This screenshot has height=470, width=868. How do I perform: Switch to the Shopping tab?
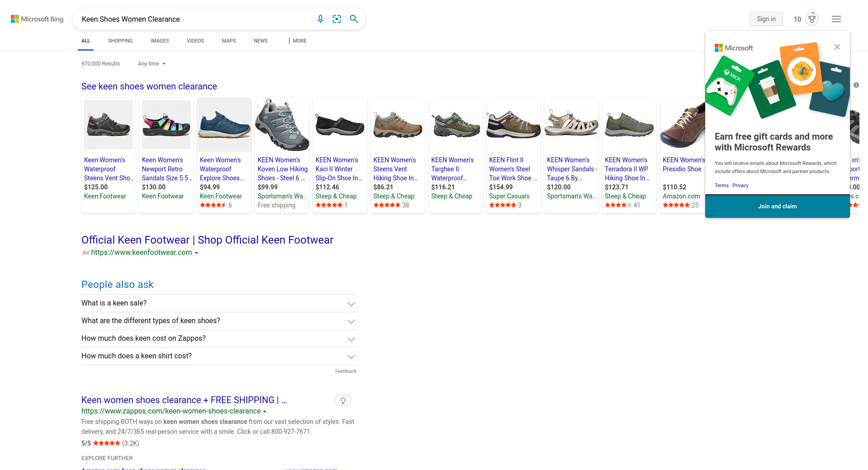pos(120,41)
